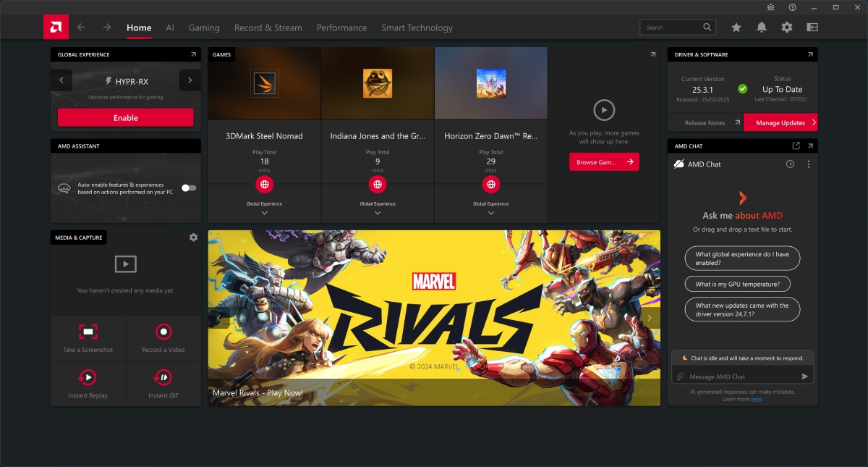Open the notifications bell
The width and height of the screenshot is (868, 467).
coord(762,28)
